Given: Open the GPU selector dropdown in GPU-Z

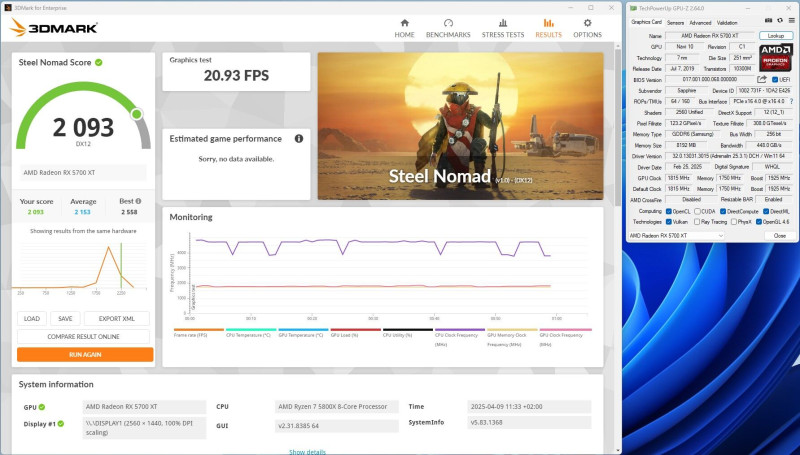Looking at the screenshot, I should pyautogui.click(x=676, y=236).
